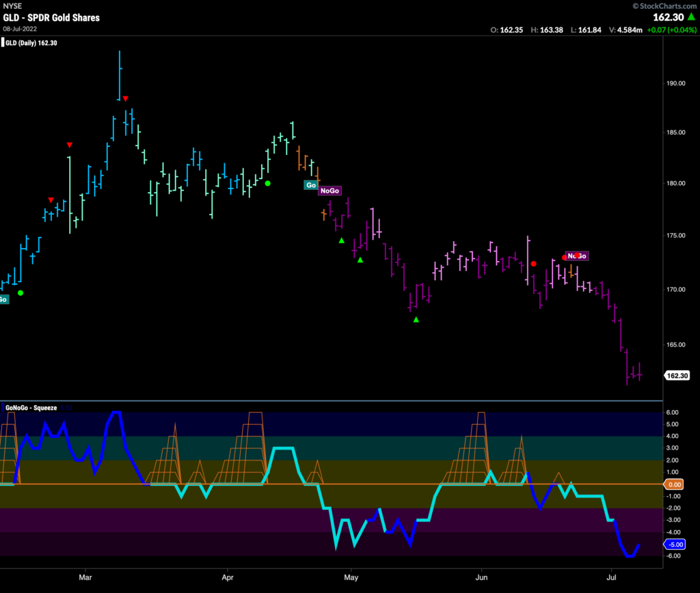Click the orange 0.00 oscillator axis tag

pos(674,484)
